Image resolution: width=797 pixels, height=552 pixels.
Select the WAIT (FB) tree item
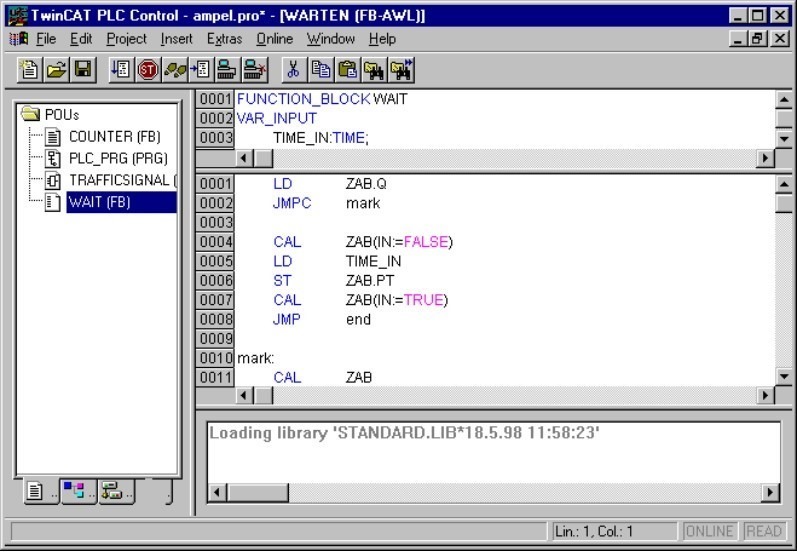click(x=121, y=202)
